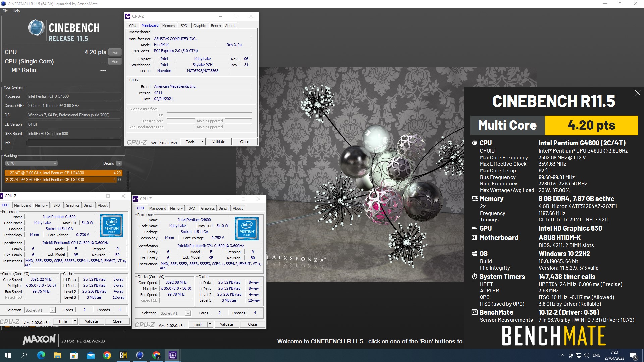Screen dimensions: 644x362
Task: Open plain Chrome taskbar icon without badge
Action: point(107,355)
